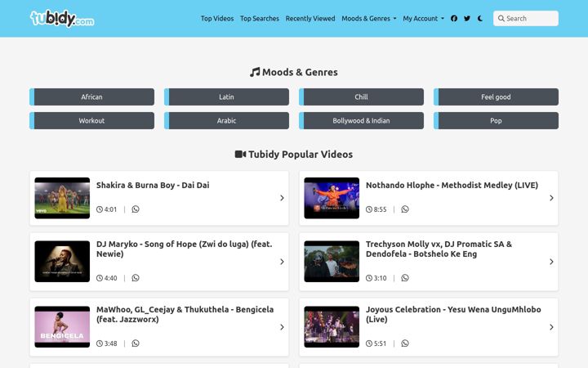Pick the Arabic genre button
This screenshot has width=588, height=368.
click(x=226, y=120)
